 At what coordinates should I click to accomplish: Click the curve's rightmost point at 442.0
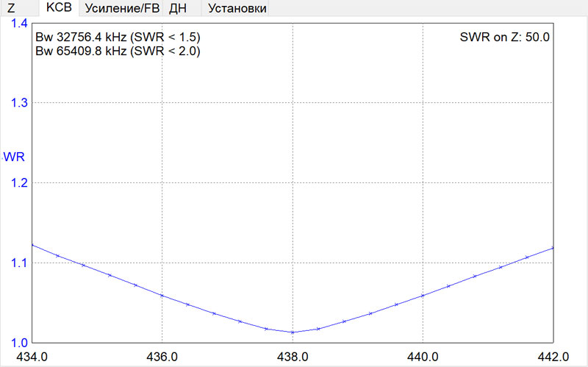point(552,248)
